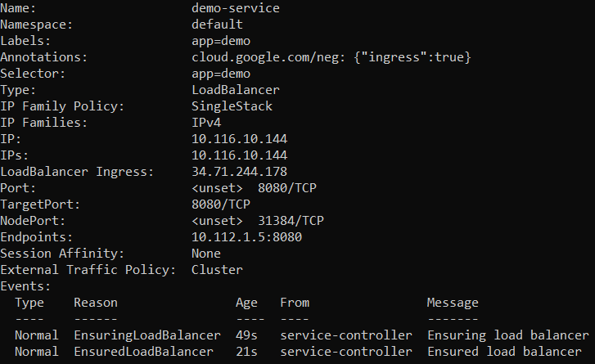595x364 pixels.
Task: Click the IPv4 families value
Action: pyautogui.click(x=206, y=123)
